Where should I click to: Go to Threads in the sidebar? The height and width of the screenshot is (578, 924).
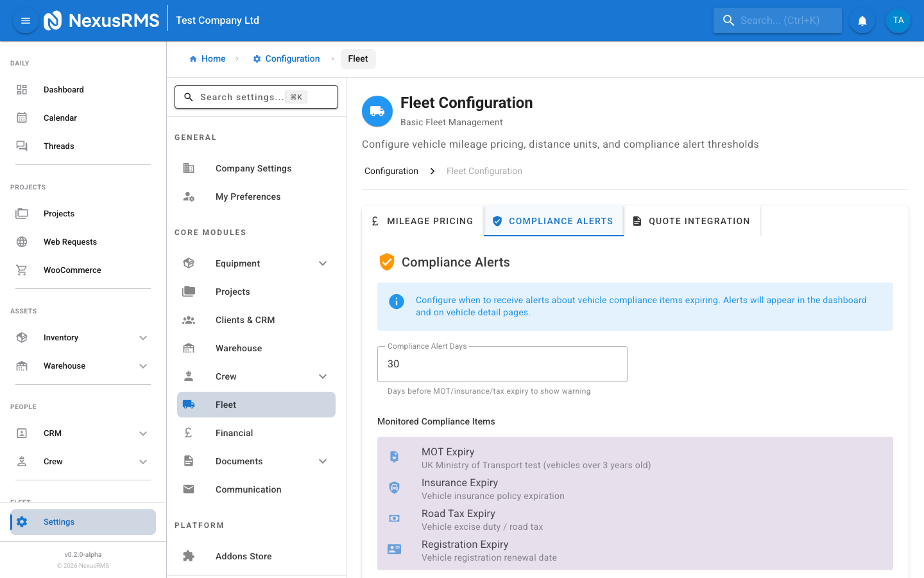pyautogui.click(x=59, y=146)
